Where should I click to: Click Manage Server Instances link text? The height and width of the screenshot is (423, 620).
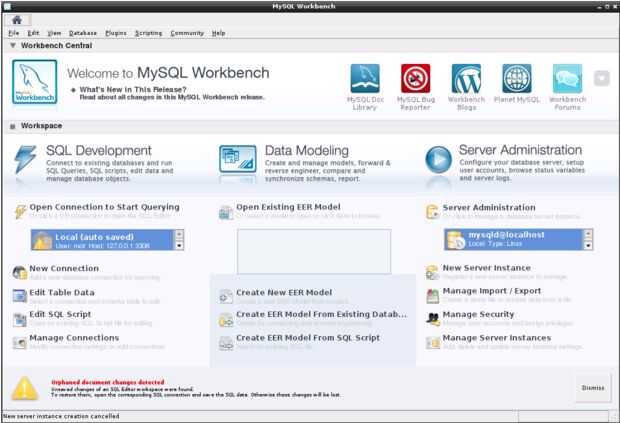497,338
